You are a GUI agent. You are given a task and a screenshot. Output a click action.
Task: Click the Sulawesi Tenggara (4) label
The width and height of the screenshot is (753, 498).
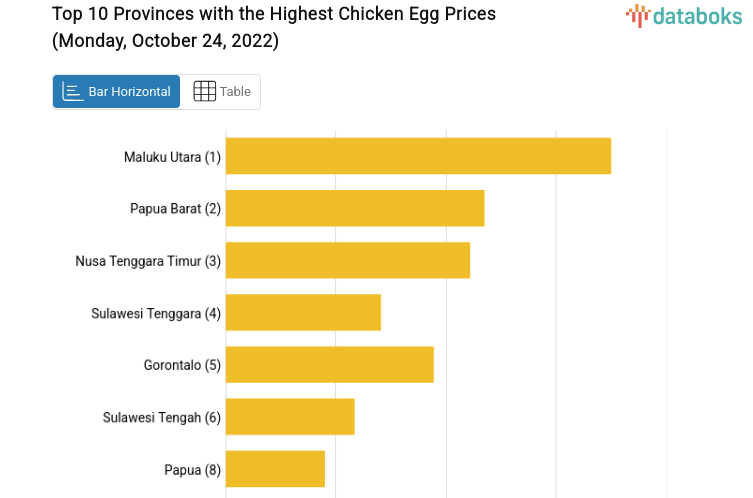point(156,313)
